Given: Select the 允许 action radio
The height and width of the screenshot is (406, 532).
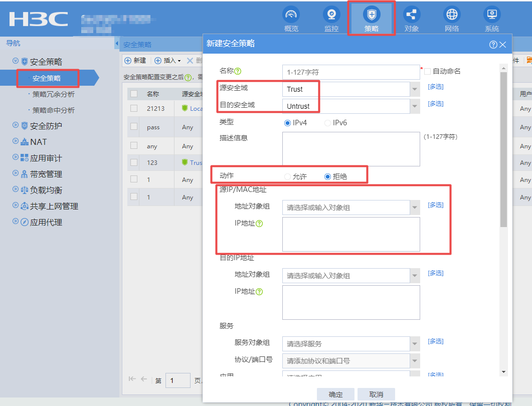Looking at the screenshot, I should [x=287, y=176].
